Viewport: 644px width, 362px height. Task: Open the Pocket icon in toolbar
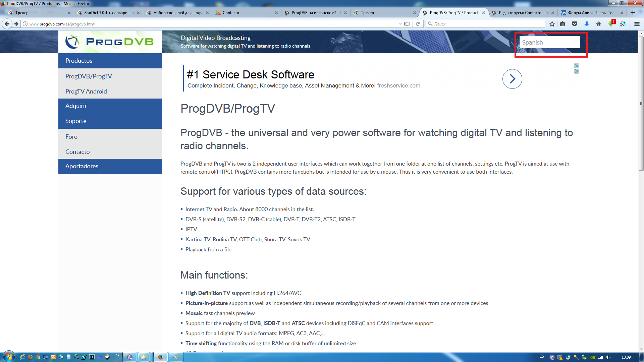tap(575, 24)
